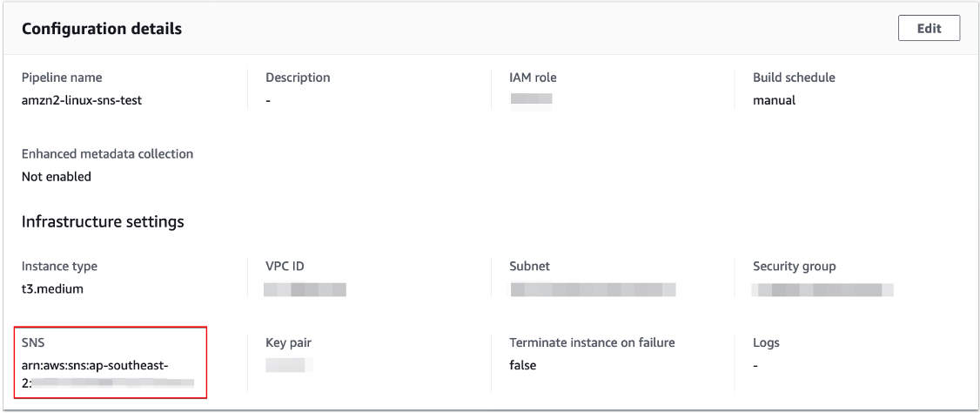The height and width of the screenshot is (413, 980).
Task: Click the blurred Key pair value
Action: click(x=289, y=365)
